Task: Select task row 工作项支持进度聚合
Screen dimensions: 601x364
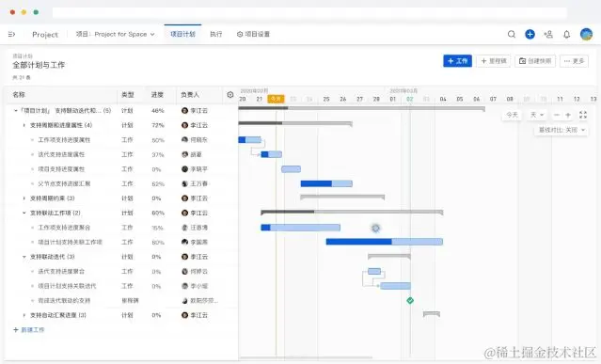Action: (x=121, y=228)
